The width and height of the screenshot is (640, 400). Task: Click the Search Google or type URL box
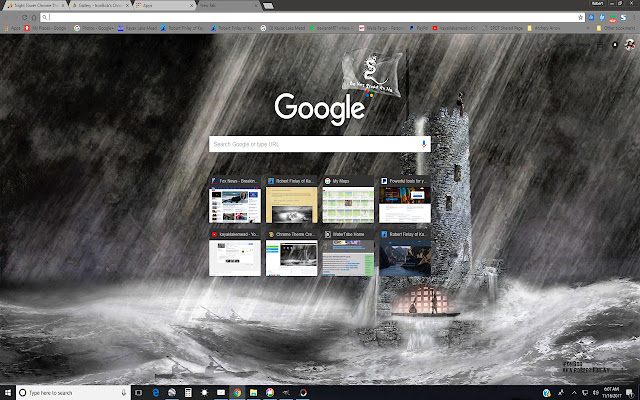pos(320,144)
